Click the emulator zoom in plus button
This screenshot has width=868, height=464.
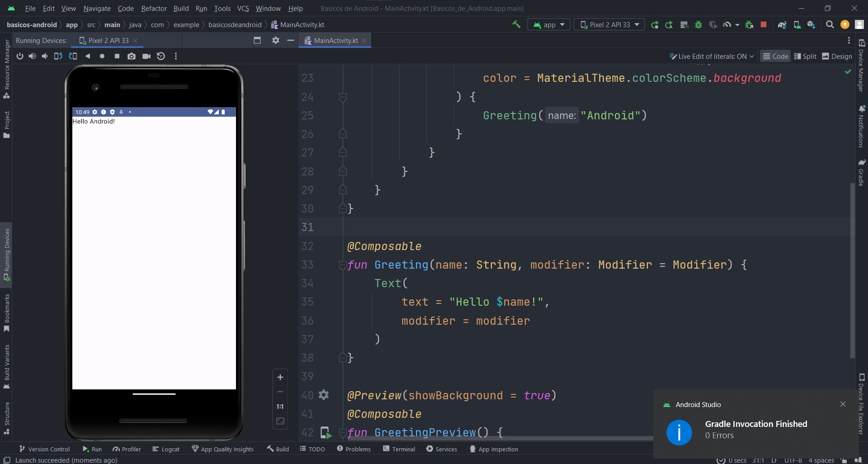[x=280, y=377]
